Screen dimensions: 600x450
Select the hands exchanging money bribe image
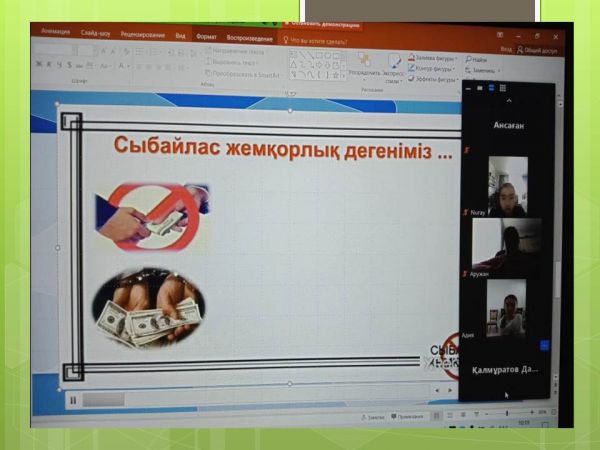[x=152, y=213]
